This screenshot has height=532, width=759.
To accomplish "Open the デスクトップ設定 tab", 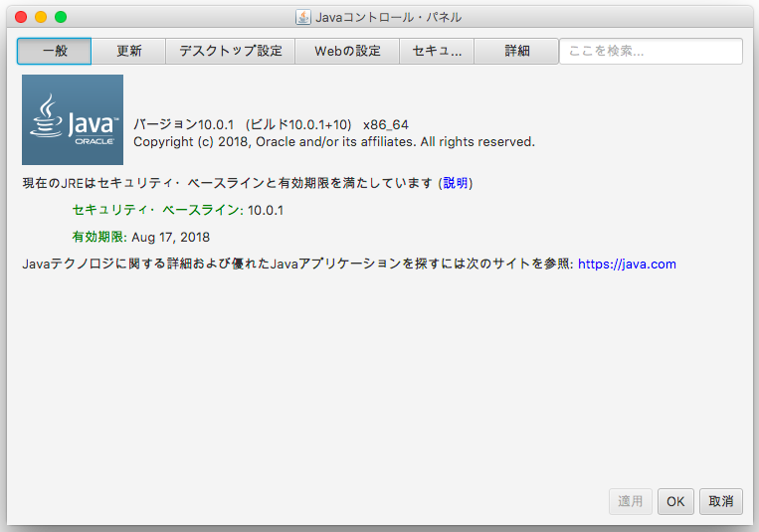I will pyautogui.click(x=231, y=51).
